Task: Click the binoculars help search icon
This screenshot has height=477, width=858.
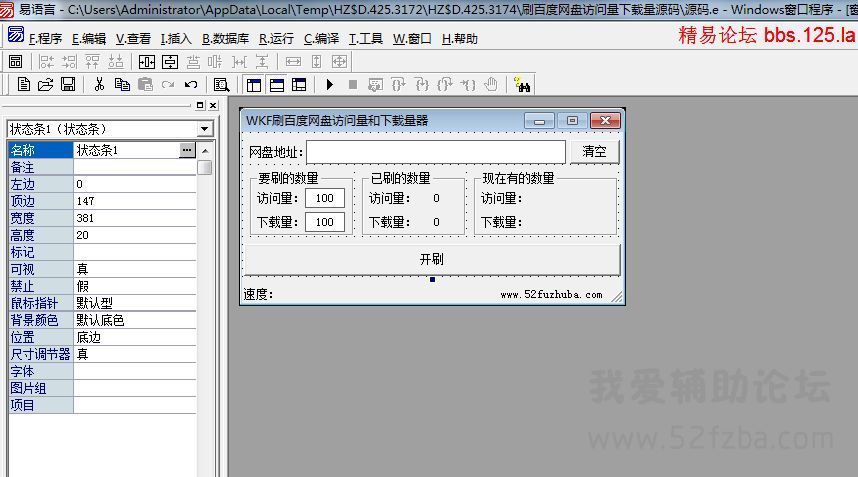Action: 523,85
